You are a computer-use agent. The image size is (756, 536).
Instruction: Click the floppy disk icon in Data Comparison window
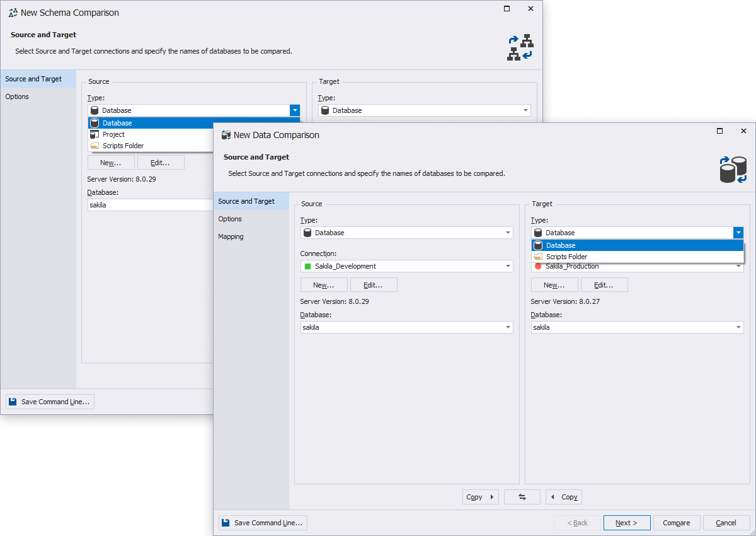(x=226, y=523)
